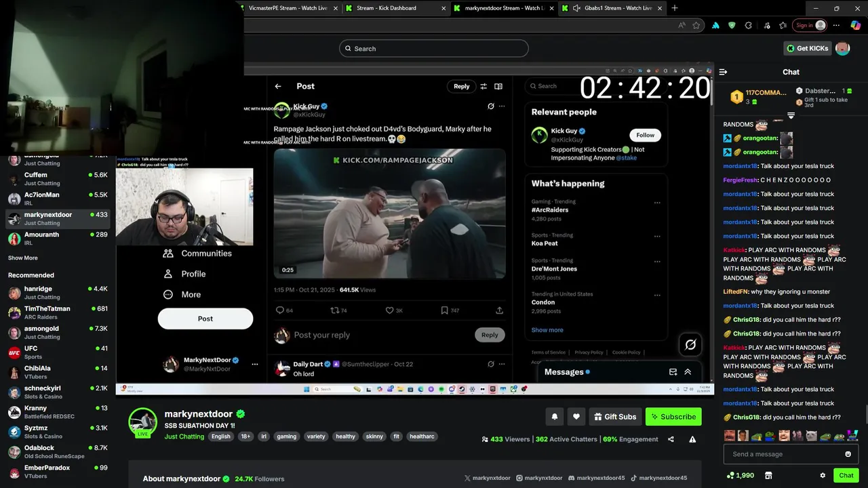The width and height of the screenshot is (868, 488).
Task: Click the green Subscribe button
Action: [x=673, y=417]
